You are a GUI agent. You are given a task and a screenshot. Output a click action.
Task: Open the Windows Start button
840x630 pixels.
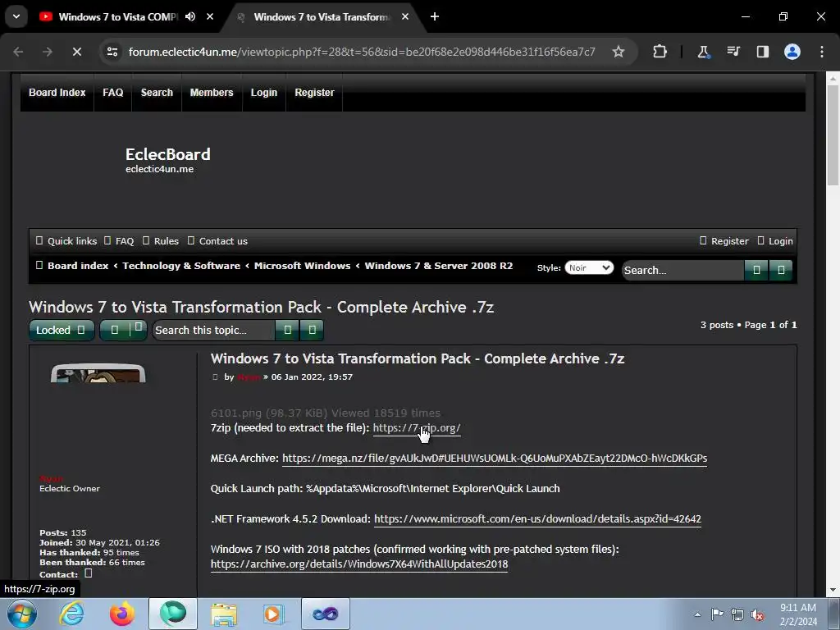22,614
